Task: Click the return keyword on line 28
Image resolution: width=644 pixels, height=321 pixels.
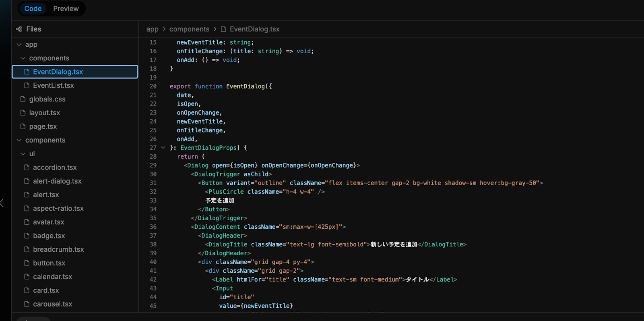Action: coord(188,157)
